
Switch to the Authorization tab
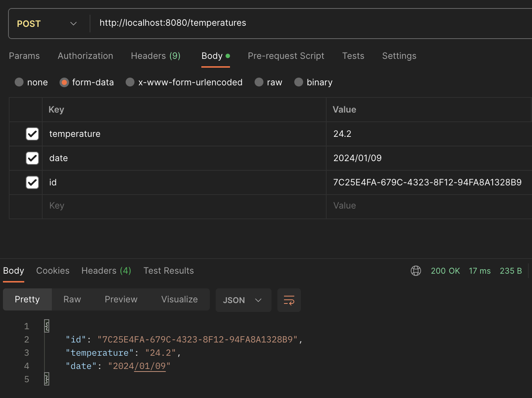pyautogui.click(x=85, y=56)
